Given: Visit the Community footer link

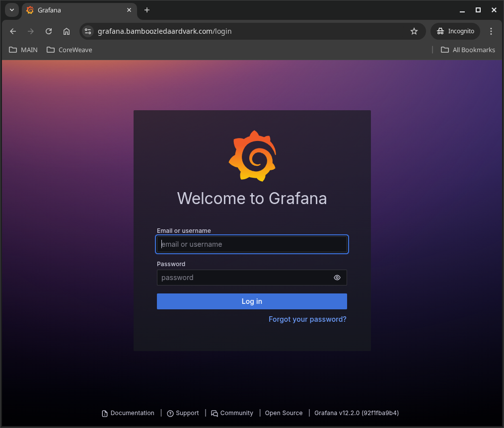Looking at the screenshot, I should coord(232,413).
